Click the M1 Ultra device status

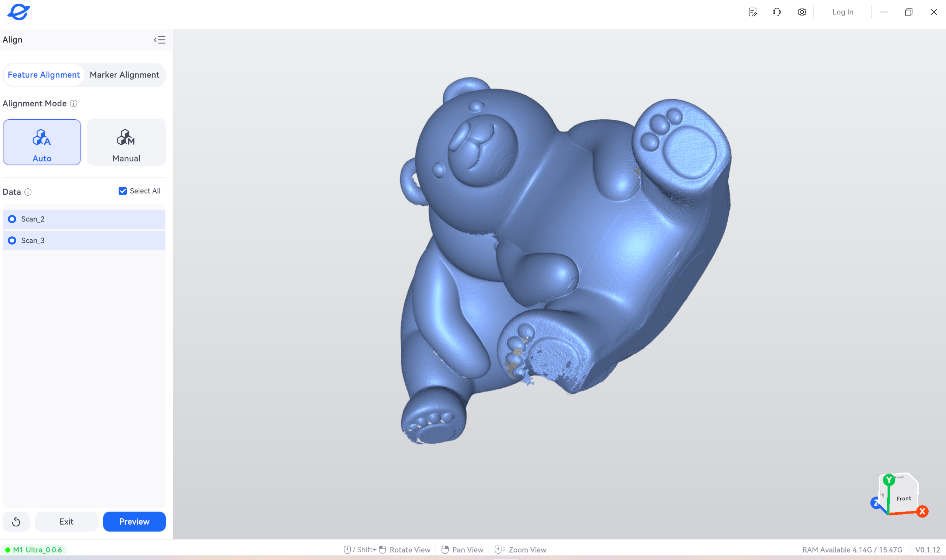(x=34, y=550)
